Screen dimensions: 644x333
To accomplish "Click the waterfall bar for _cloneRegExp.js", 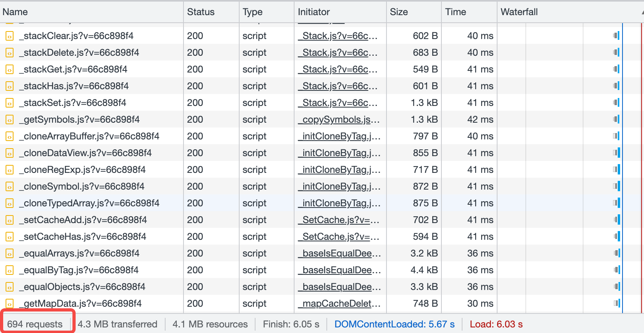I will pyautogui.click(x=617, y=170).
